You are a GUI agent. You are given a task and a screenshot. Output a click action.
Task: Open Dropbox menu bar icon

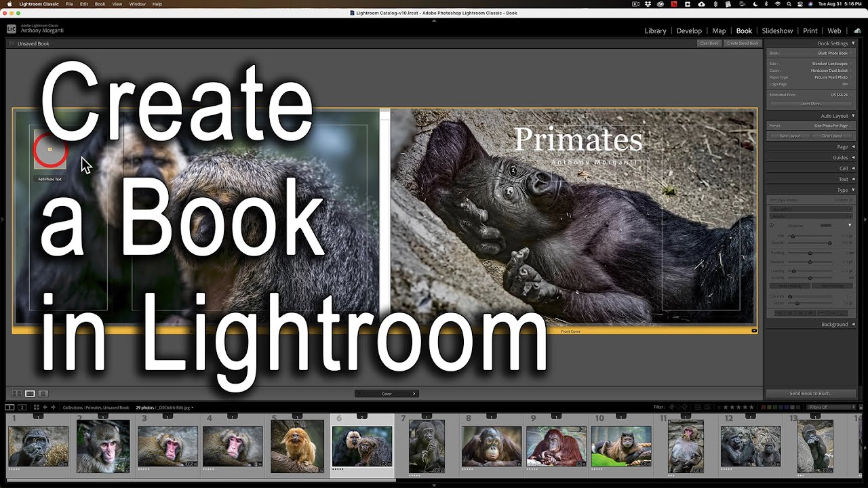pyautogui.click(x=648, y=4)
